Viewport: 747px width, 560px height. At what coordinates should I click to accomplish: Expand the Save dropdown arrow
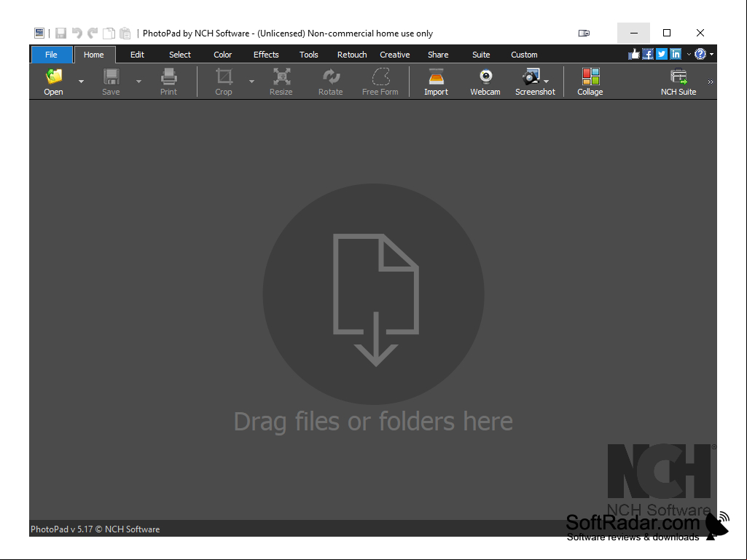pyautogui.click(x=138, y=82)
